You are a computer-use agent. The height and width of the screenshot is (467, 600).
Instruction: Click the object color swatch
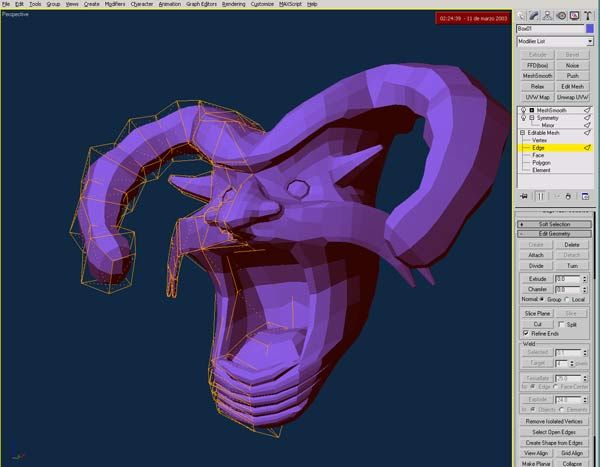click(590, 29)
